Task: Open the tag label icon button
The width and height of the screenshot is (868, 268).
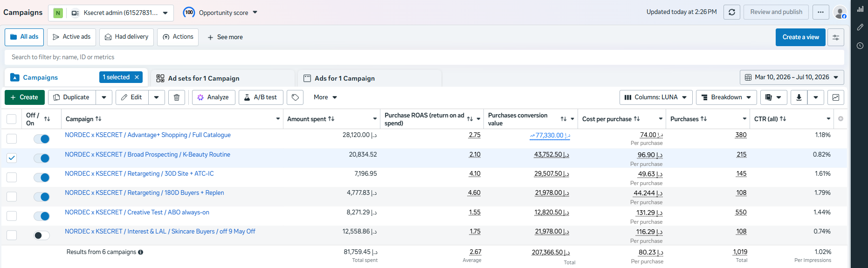Action: point(295,97)
